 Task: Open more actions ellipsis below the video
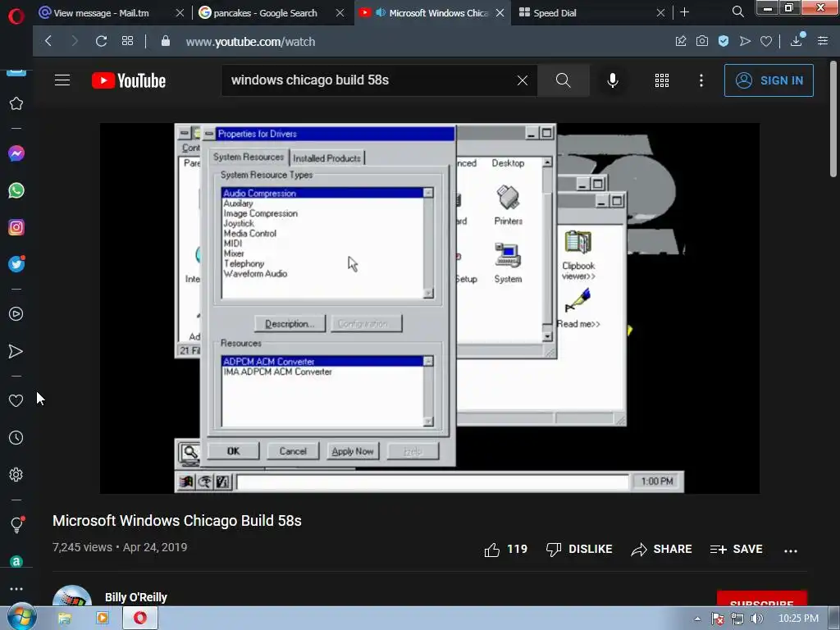tap(790, 550)
